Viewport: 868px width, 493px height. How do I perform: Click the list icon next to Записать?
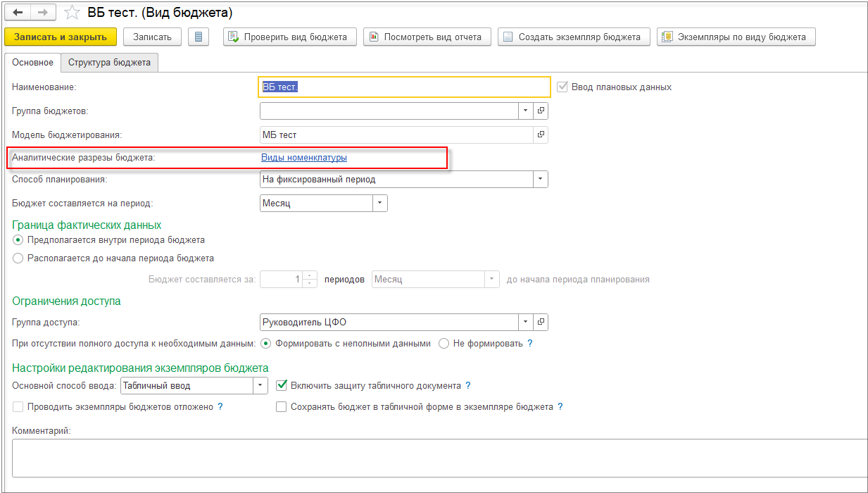click(x=199, y=37)
